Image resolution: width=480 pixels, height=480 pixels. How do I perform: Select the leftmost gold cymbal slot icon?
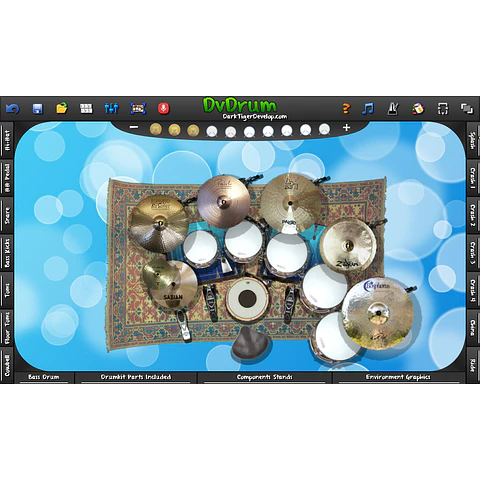pos(156,129)
